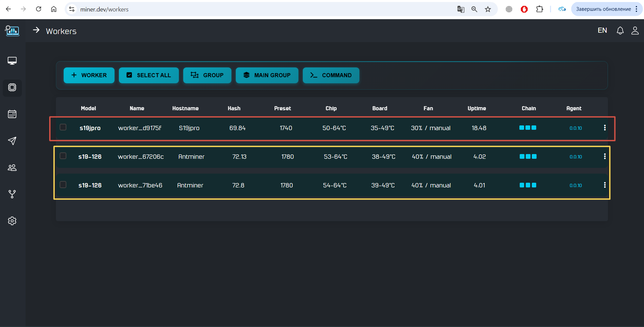Image resolution: width=644 pixels, height=327 pixels.
Task: Click hash value 72.13
Action: 239,157
